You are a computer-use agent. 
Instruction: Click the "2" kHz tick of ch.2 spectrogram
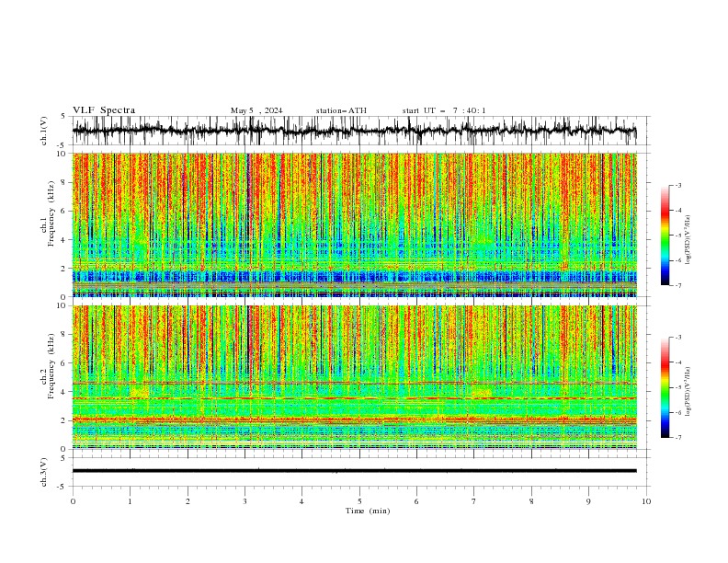[x=64, y=420]
